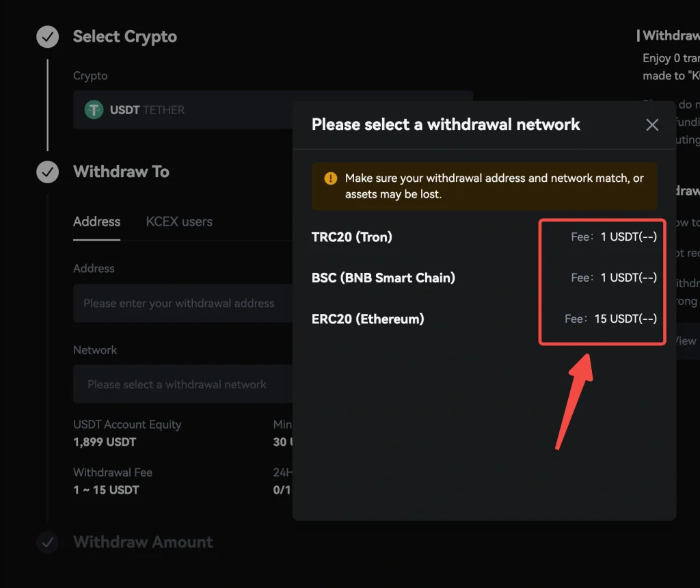The image size is (700, 588).
Task: Click the yellow warning exclamation icon
Action: 331,178
